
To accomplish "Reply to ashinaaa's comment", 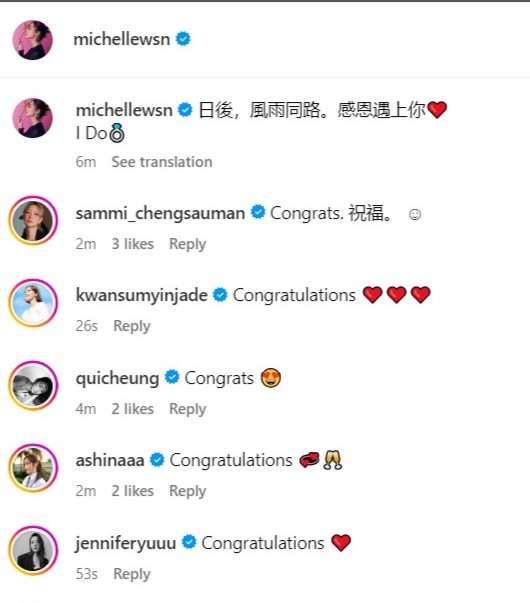I will coord(188,491).
